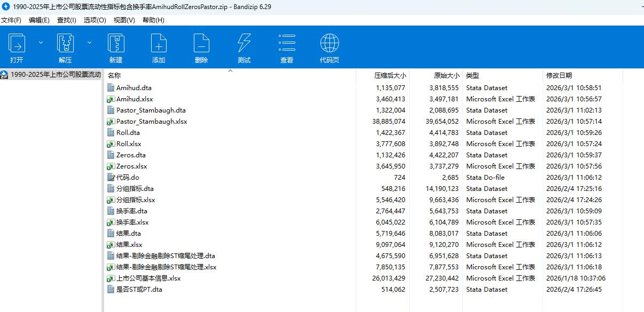Viewport: 644px width, 312px height.
Task: Click the original size value 27,230,442
Action: point(442,278)
